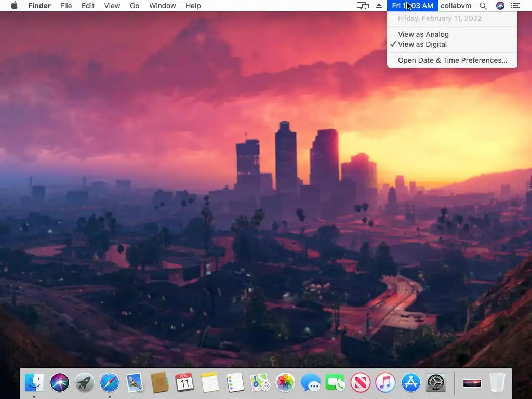This screenshot has width=532, height=399.
Task: Open Messages app in Dock
Action: (x=310, y=383)
